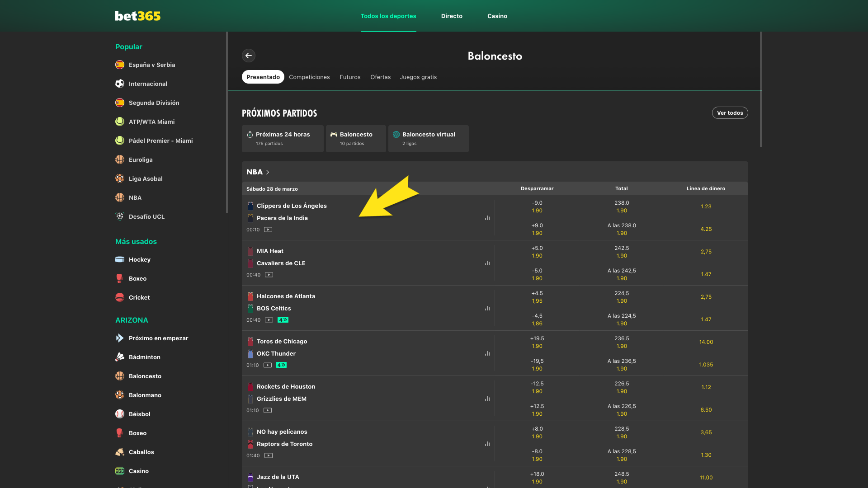Open Juegos gratis tab

tap(418, 77)
